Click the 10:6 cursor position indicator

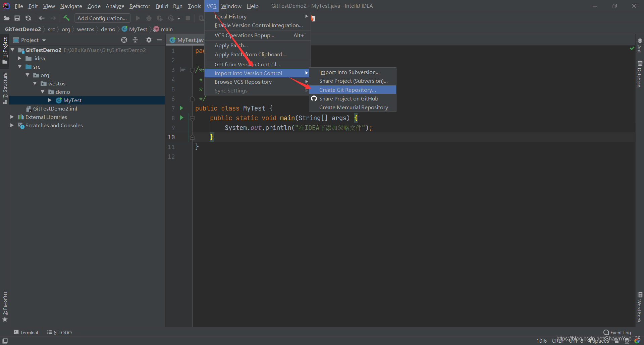[x=541, y=341]
